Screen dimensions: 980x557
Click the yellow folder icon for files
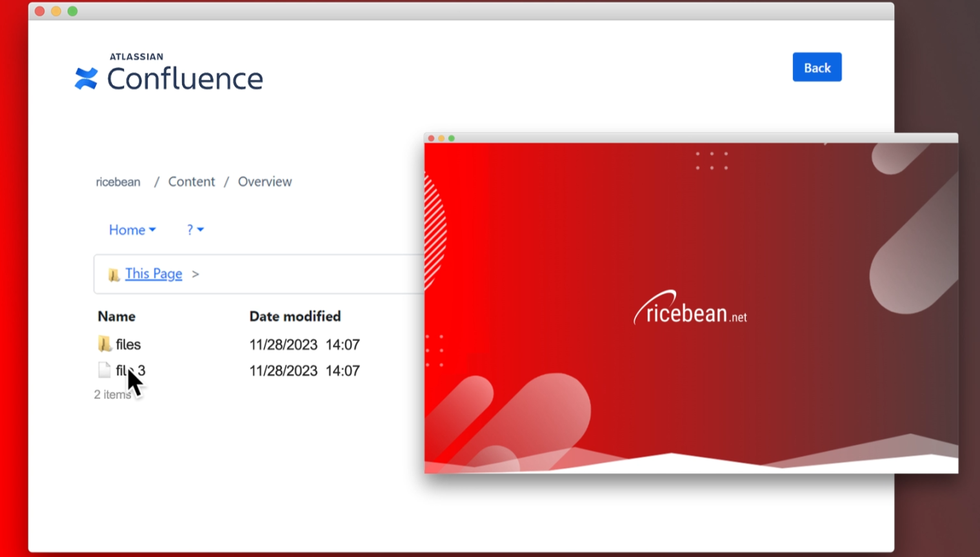105,344
